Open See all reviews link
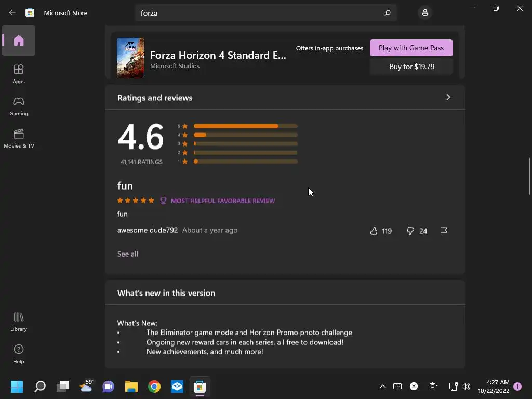This screenshot has height=399, width=532. point(128,254)
